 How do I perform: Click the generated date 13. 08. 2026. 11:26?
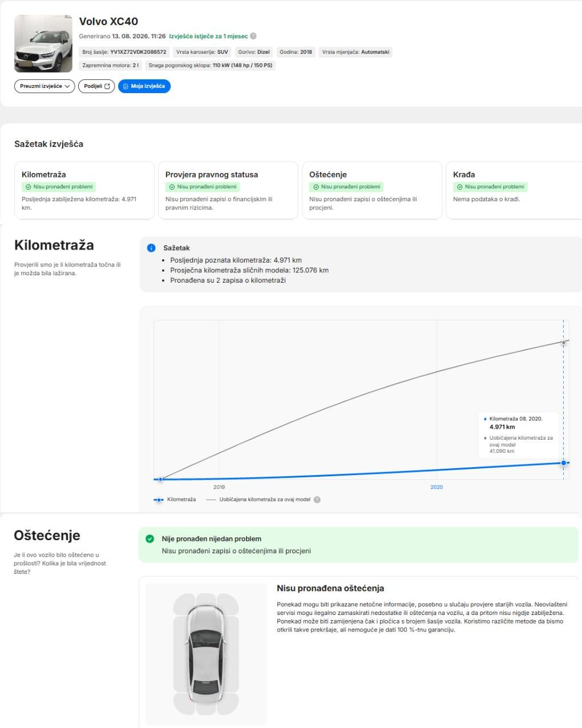point(139,37)
